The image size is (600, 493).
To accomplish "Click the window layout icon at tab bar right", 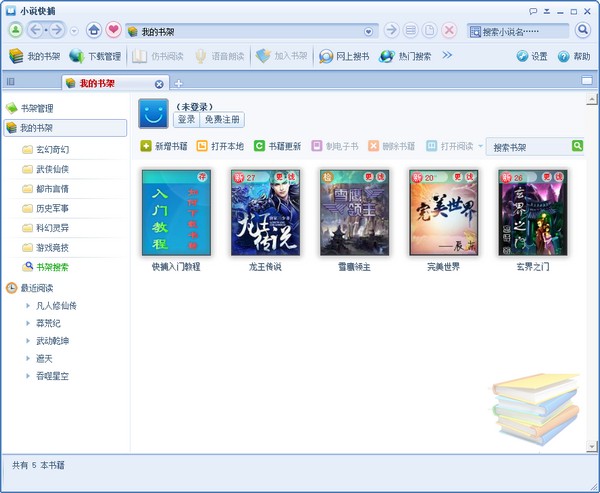I will coord(587,80).
